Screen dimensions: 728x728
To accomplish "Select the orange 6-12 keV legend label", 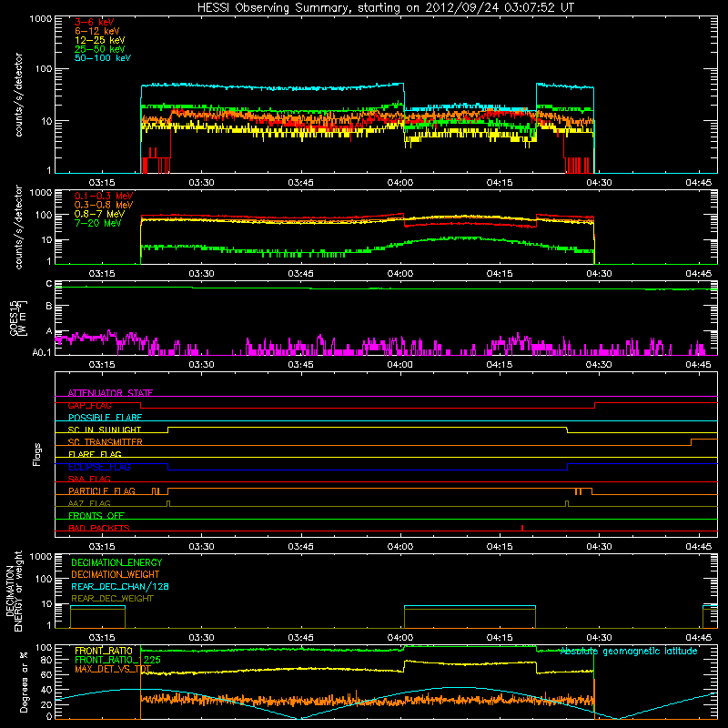I will (x=97, y=31).
